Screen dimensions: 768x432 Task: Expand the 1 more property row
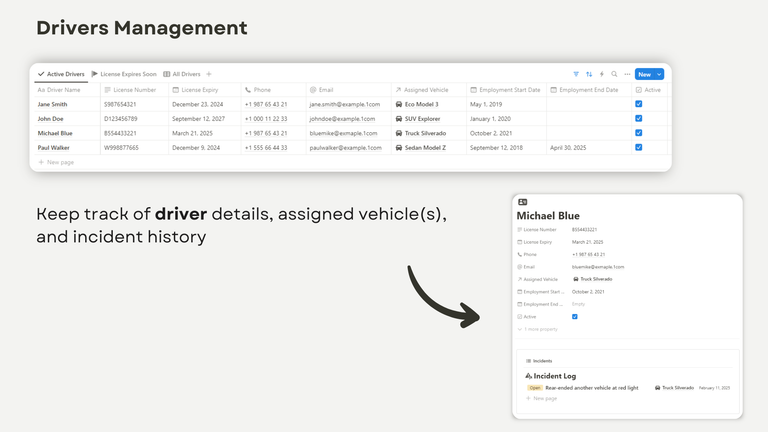[x=538, y=329]
